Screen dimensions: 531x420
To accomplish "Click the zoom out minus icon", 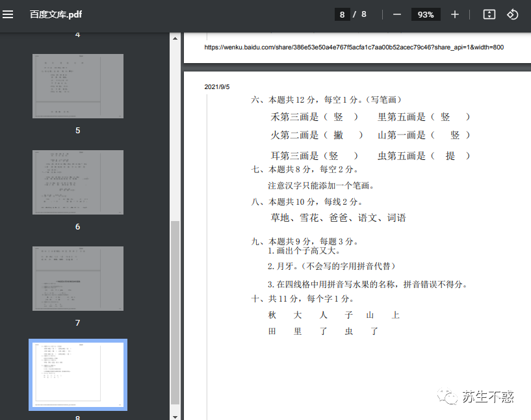I will coord(397,14).
